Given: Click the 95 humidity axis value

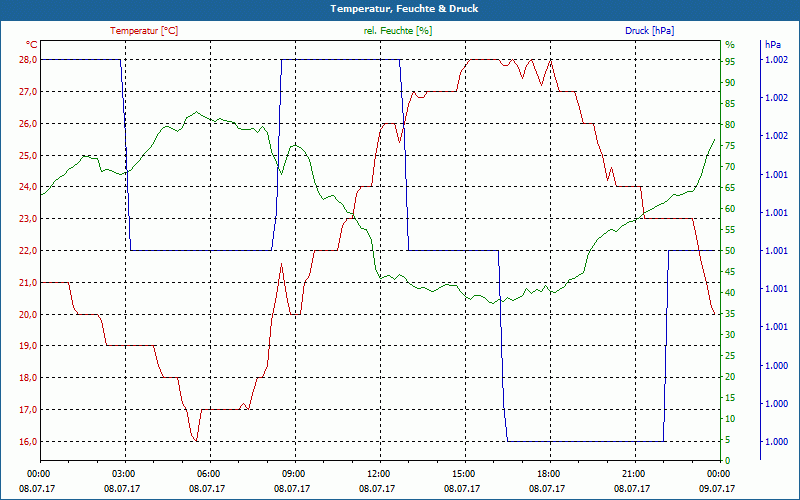Looking at the screenshot, I should pyautogui.click(x=731, y=61).
